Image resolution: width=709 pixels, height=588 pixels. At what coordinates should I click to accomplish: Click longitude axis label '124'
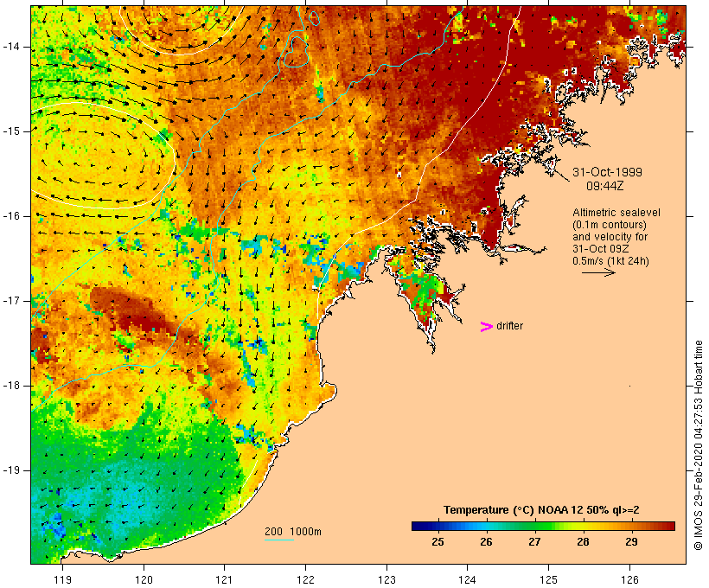pos(468,579)
